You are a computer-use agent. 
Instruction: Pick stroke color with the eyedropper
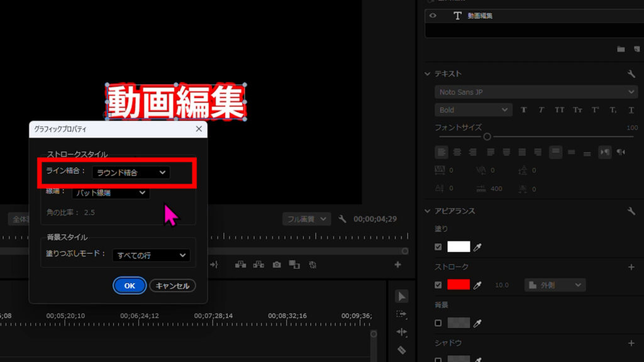[x=477, y=285]
